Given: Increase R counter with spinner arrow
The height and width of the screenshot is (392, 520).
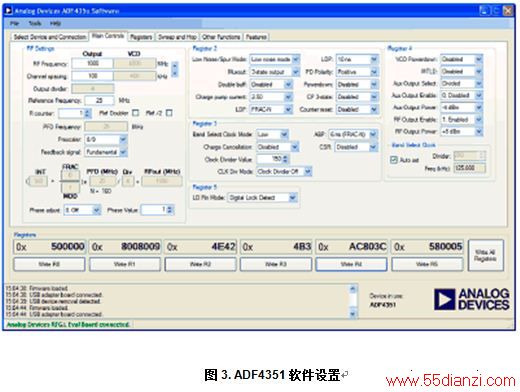Looking at the screenshot, I should pos(88,111).
